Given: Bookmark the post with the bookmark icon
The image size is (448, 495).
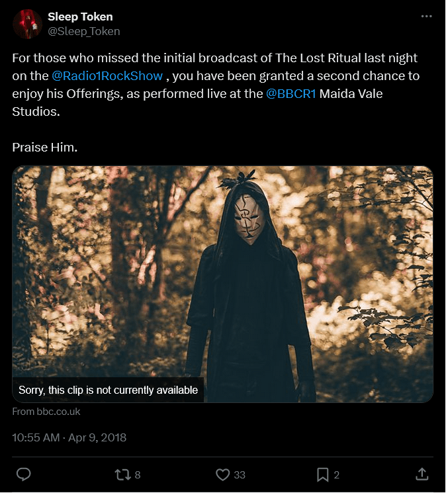Looking at the screenshot, I should pyautogui.click(x=322, y=474).
